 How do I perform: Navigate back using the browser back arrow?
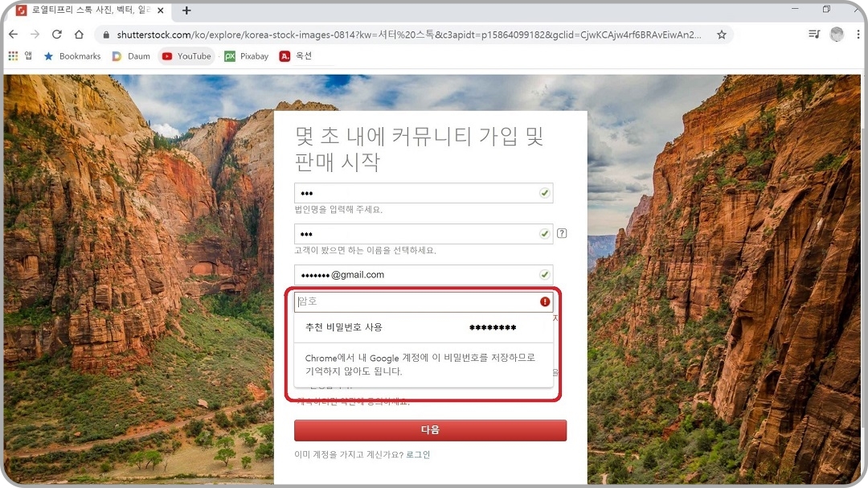coord(13,35)
